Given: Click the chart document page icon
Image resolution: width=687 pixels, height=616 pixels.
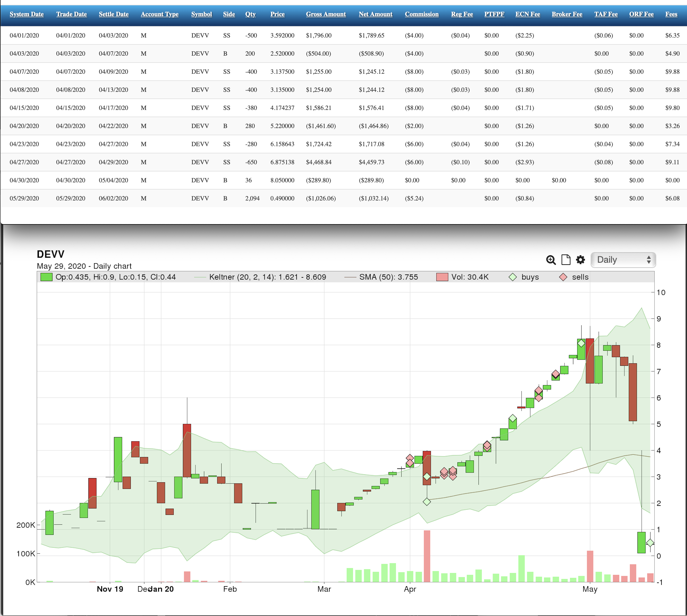Looking at the screenshot, I should point(566,260).
